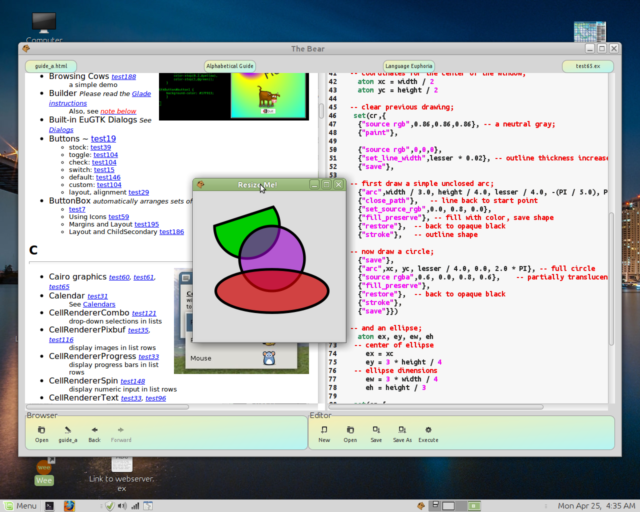Open the test188 Browsing Cows link

(x=124, y=76)
